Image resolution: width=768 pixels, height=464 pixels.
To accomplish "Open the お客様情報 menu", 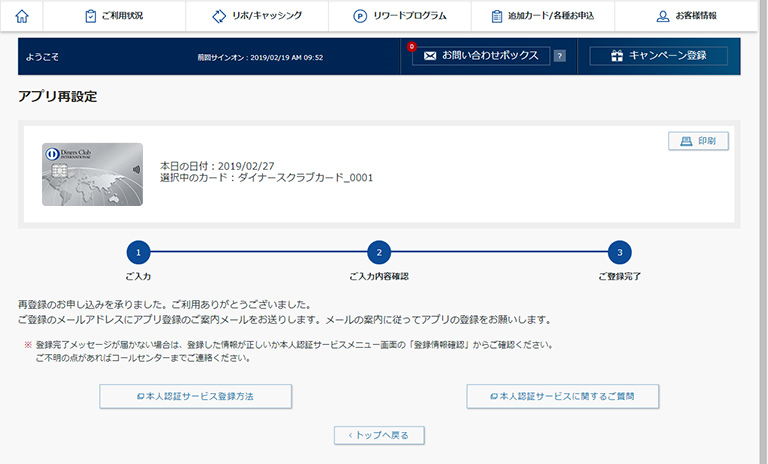I will [686, 16].
